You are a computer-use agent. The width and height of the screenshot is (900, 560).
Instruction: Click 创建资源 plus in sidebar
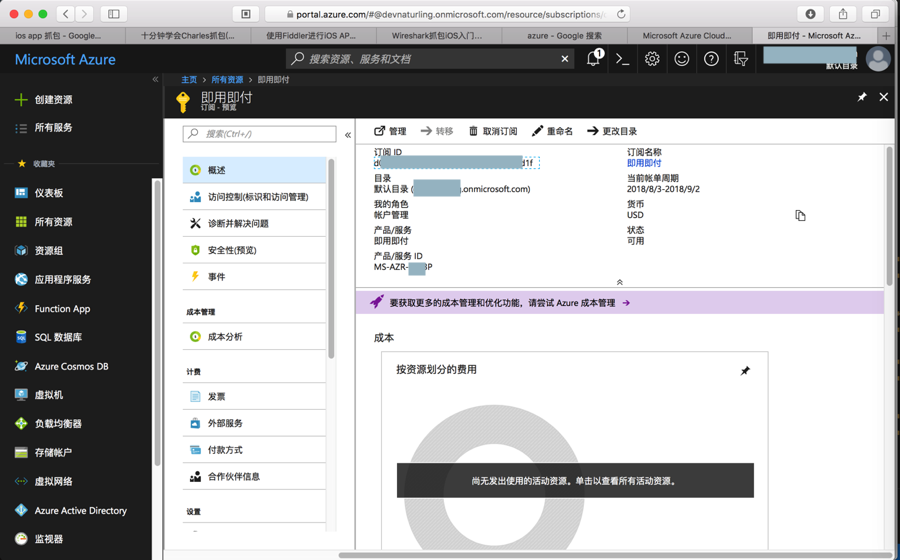point(44,99)
